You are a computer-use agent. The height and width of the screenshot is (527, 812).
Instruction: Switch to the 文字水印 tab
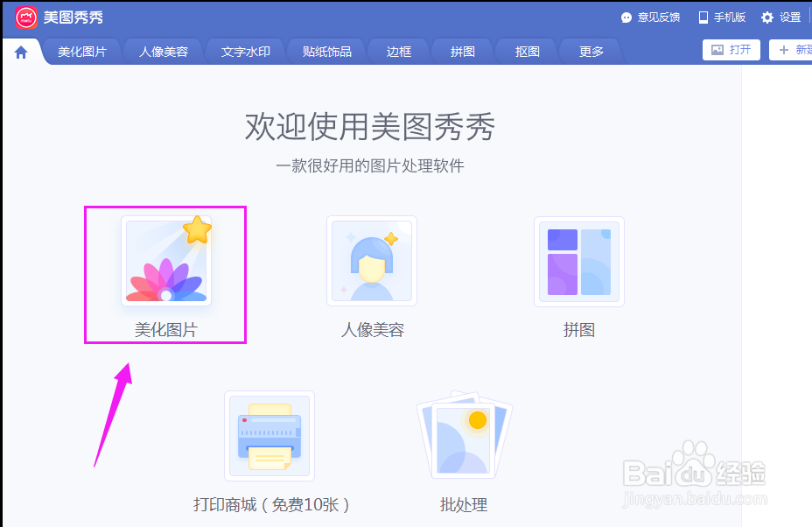pyautogui.click(x=246, y=52)
